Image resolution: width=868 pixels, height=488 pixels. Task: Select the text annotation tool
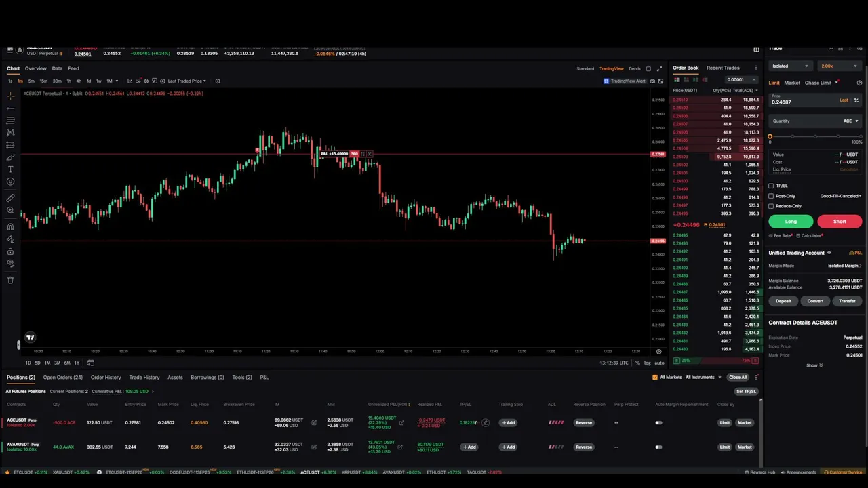pyautogui.click(x=10, y=169)
